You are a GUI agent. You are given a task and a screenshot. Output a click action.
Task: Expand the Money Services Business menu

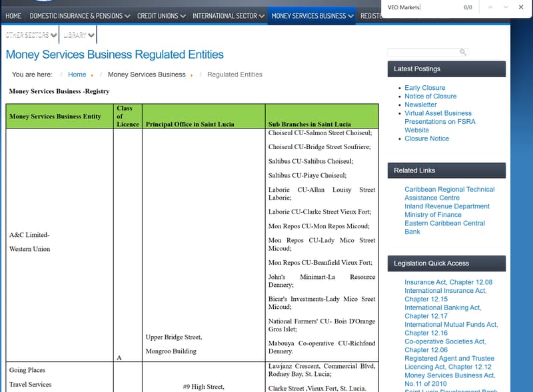(x=312, y=16)
